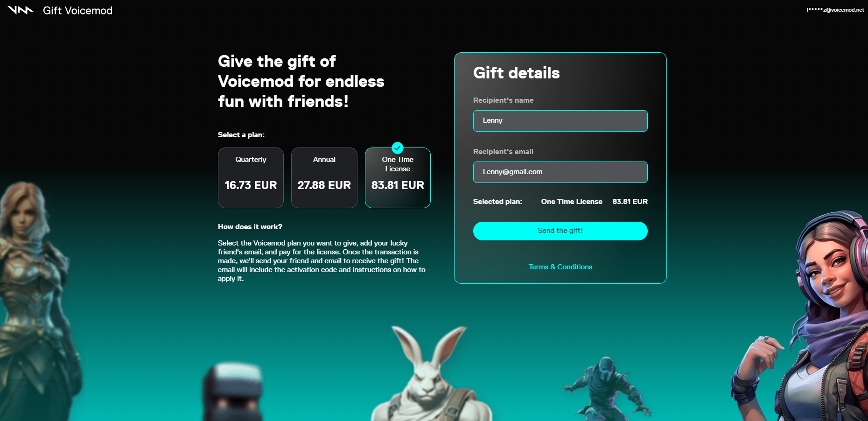Click the Gift details heading
This screenshot has width=868, height=421.
516,73
